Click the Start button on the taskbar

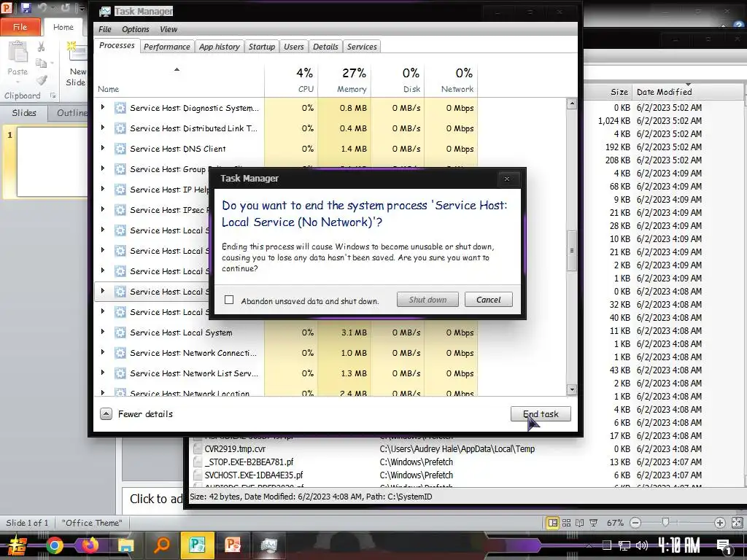[x=18, y=545]
